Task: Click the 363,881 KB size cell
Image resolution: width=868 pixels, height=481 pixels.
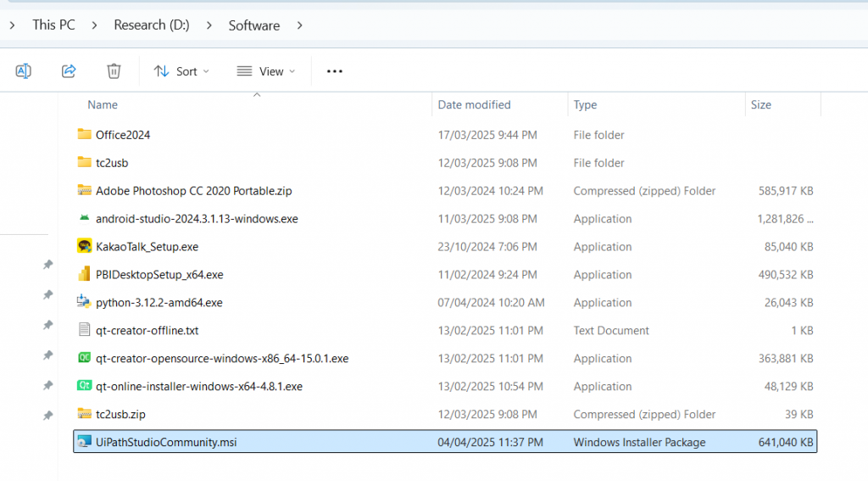Action: [786, 359]
